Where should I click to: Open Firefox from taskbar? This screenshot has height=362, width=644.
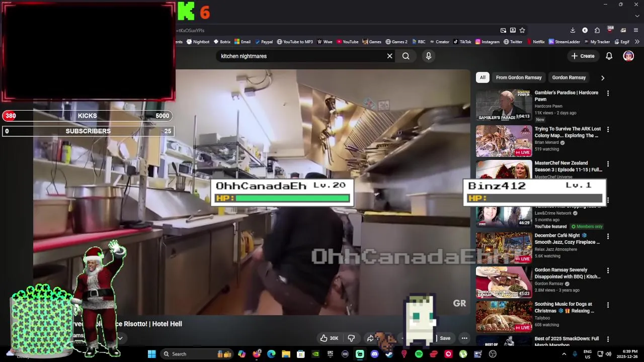pos(257,354)
